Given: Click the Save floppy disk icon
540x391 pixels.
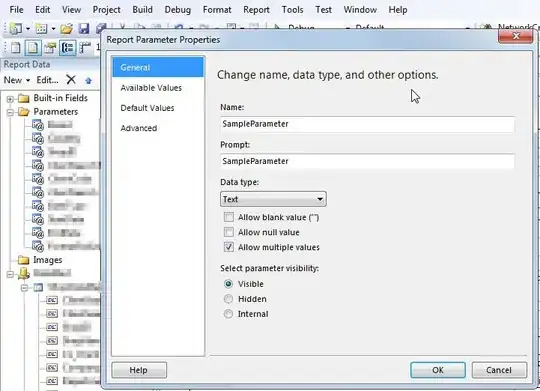Looking at the screenshot, I should coord(84,29).
